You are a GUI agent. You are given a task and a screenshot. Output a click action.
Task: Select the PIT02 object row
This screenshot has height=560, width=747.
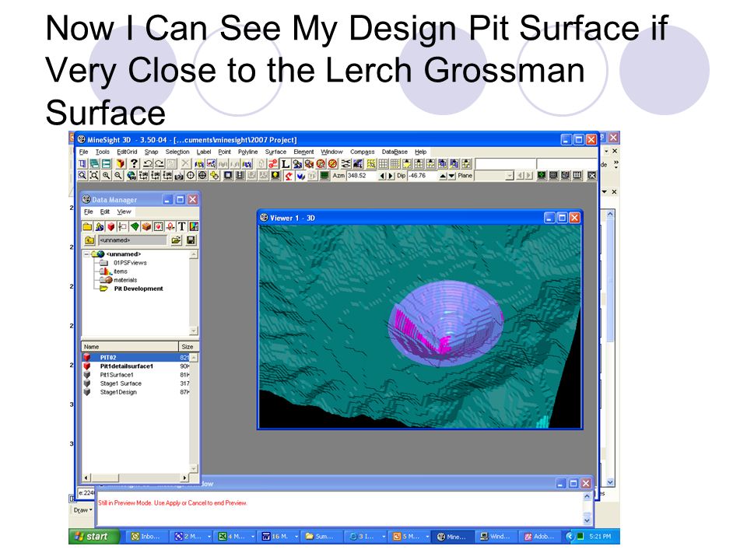coord(136,358)
